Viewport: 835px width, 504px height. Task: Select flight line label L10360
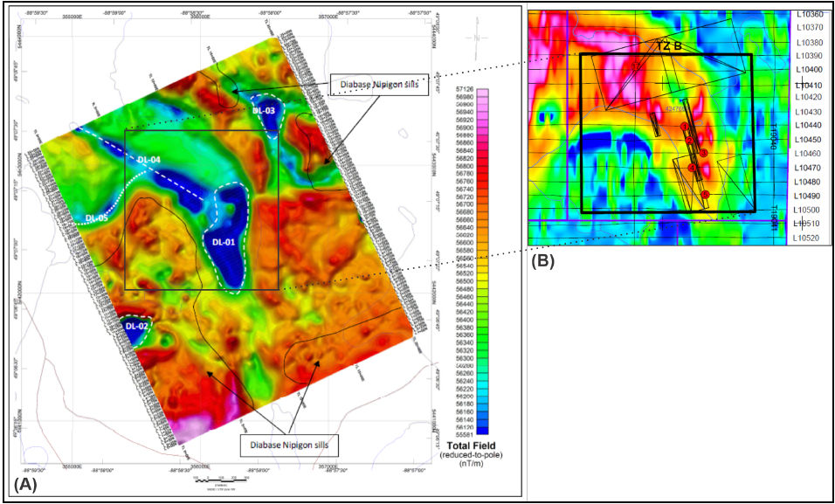[809, 14]
